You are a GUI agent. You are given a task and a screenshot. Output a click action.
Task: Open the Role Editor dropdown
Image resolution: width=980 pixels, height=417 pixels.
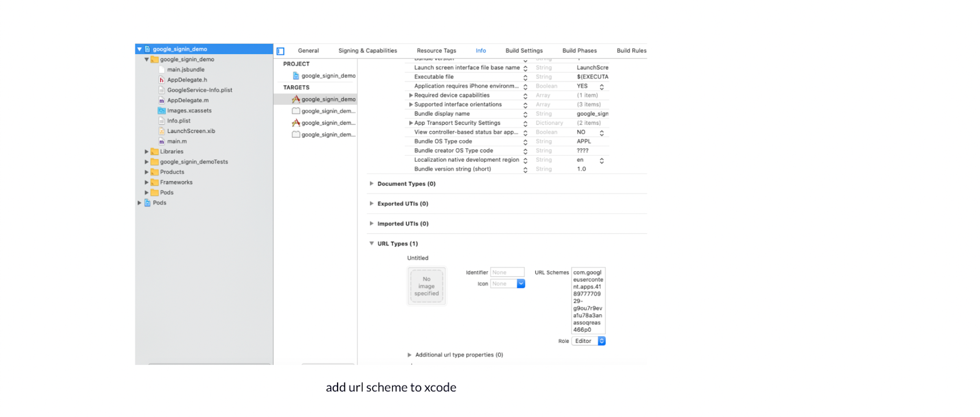[x=589, y=341]
